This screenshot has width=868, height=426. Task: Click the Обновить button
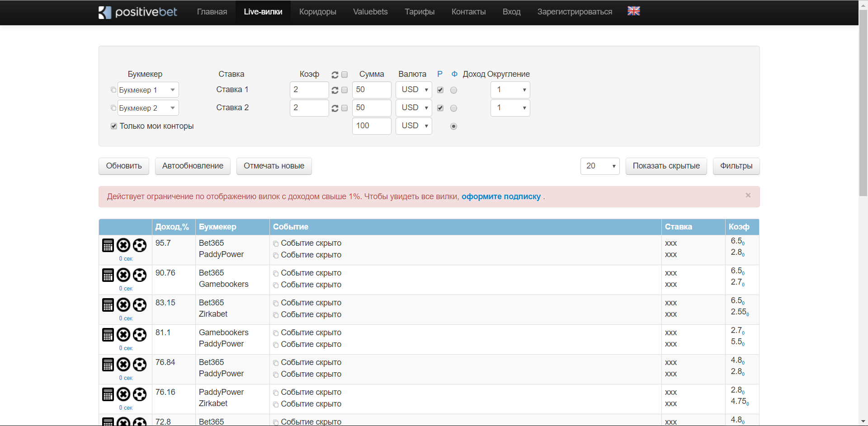(x=124, y=166)
